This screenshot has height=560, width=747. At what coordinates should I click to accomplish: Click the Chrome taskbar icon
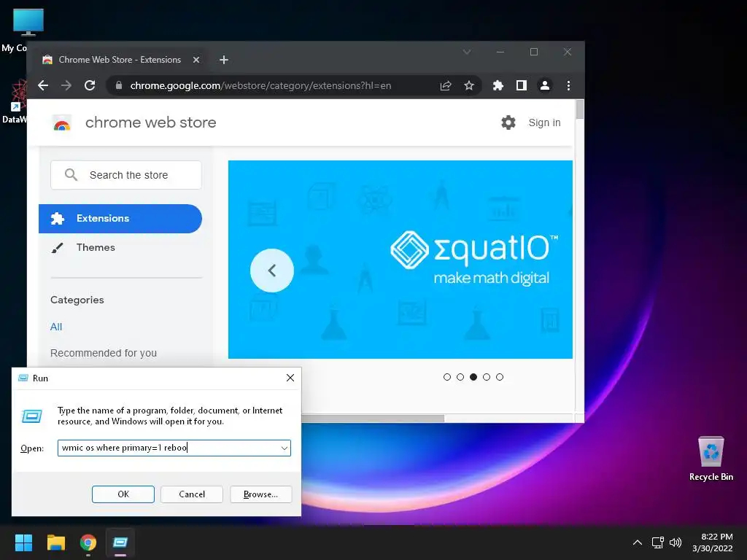[88, 542]
